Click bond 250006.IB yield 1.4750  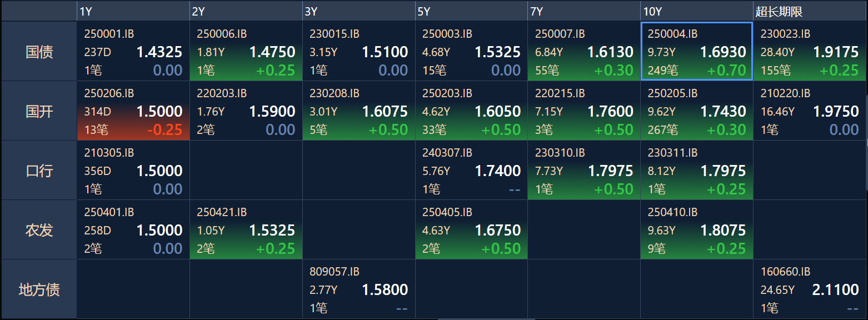tap(272, 52)
